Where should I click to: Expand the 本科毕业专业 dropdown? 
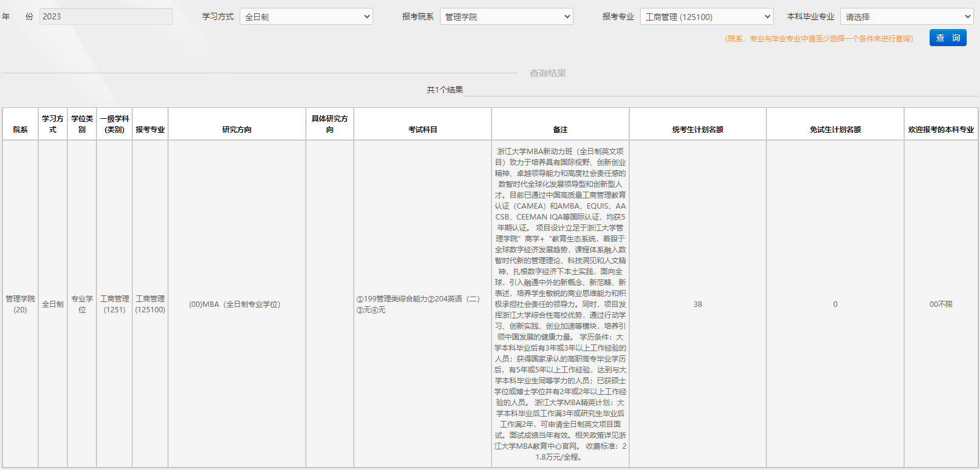point(907,17)
